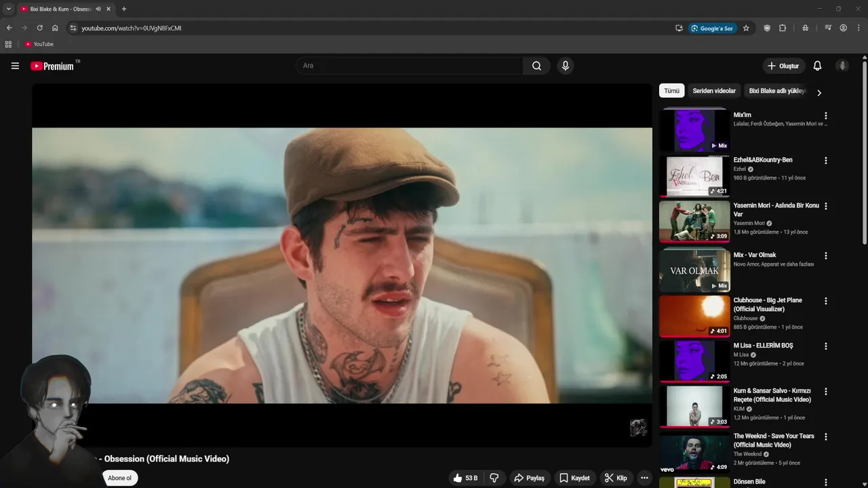This screenshot has height=488, width=868.
Task: Go back in browser history
Action: point(9,28)
